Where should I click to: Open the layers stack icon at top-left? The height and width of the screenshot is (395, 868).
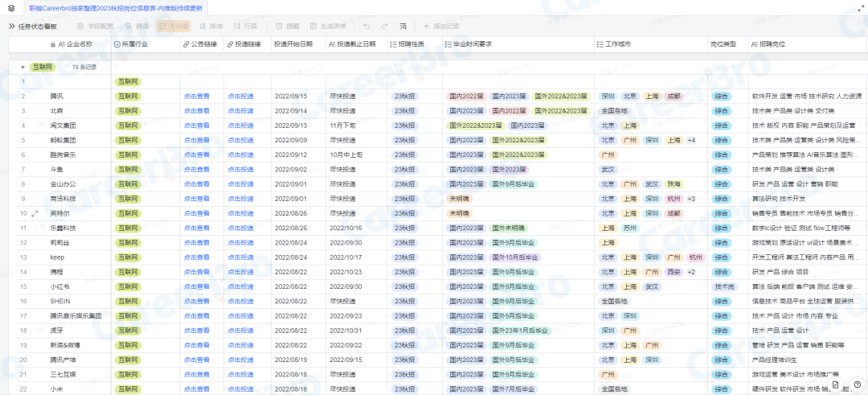click(11, 8)
